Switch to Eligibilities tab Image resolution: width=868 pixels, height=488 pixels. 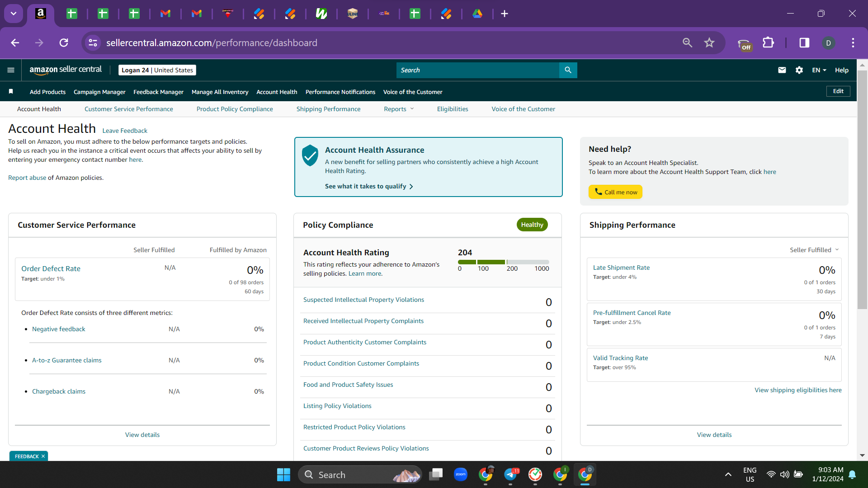pyautogui.click(x=453, y=109)
